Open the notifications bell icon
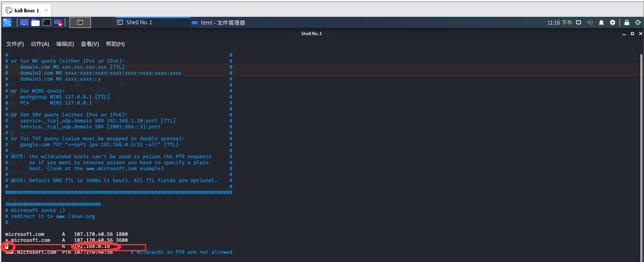Screen dimensions: 644x262 (601, 22)
